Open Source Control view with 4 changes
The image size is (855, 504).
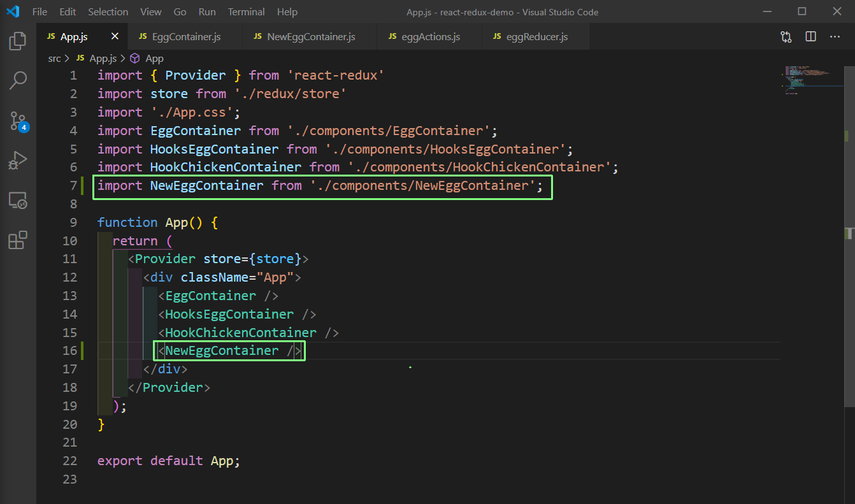(x=18, y=120)
